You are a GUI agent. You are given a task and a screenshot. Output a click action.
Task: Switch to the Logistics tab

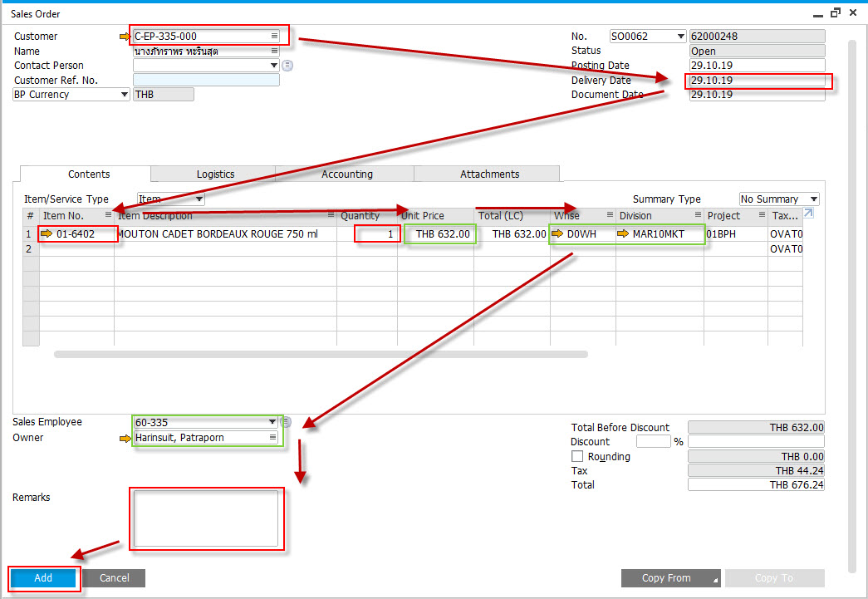[x=215, y=174]
